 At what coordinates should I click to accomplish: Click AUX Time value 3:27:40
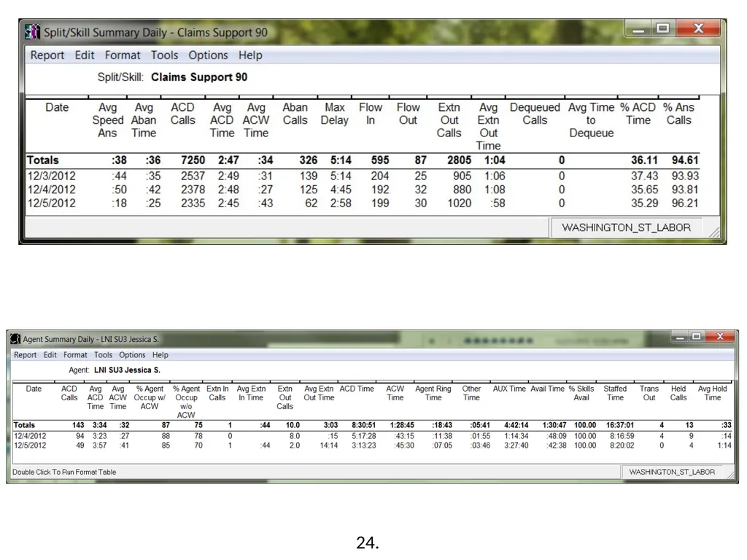[x=516, y=446]
